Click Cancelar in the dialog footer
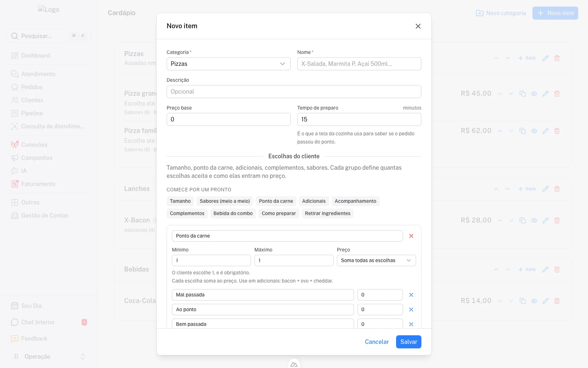This screenshot has width=588, height=368. tap(377, 342)
